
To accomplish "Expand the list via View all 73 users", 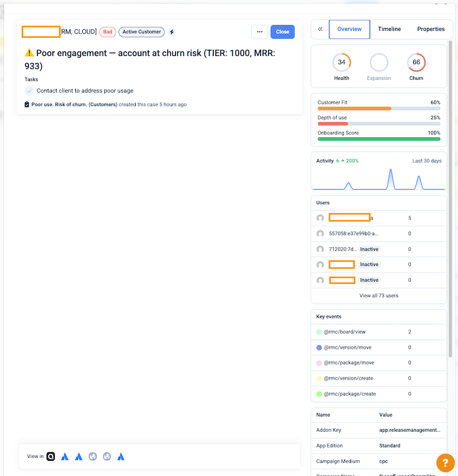I will point(379,296).
